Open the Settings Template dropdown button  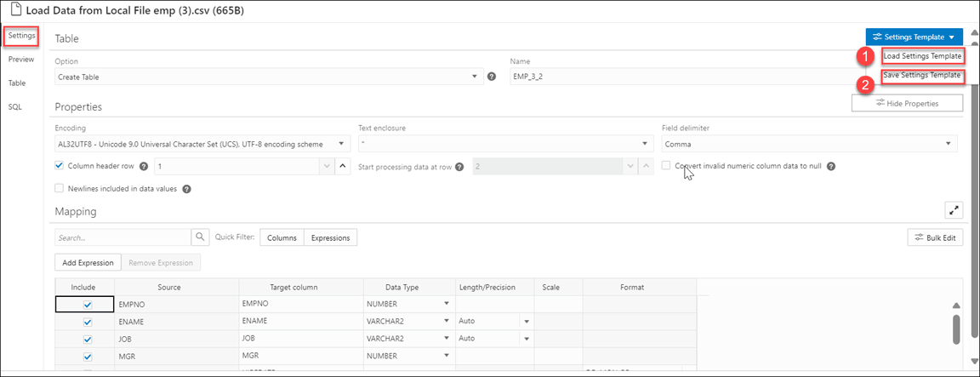pos(914,37)
